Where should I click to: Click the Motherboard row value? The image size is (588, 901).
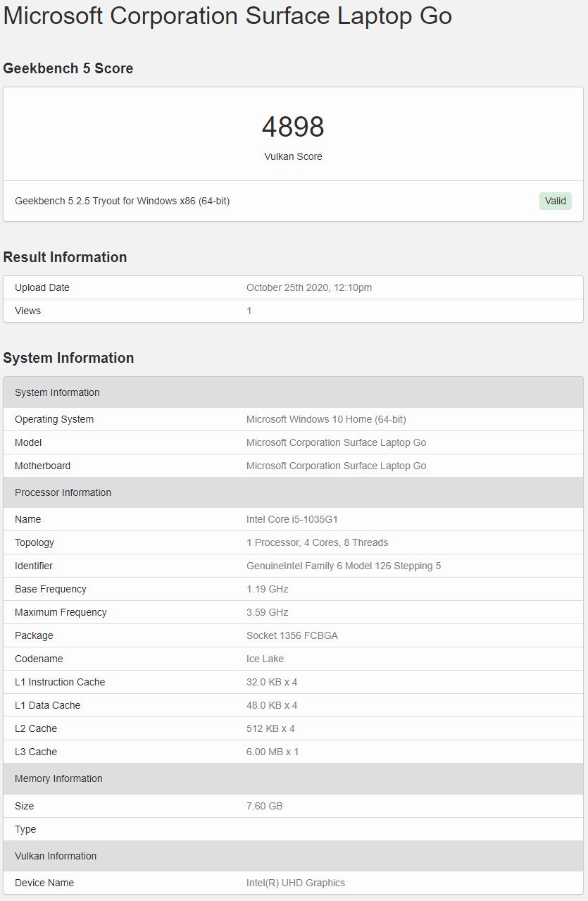(x=336, y=466)
